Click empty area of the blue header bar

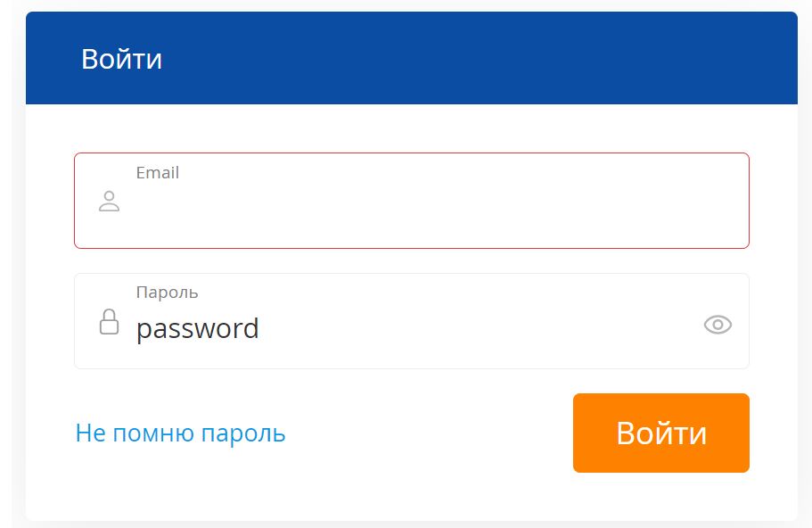[x=466, y=58]
